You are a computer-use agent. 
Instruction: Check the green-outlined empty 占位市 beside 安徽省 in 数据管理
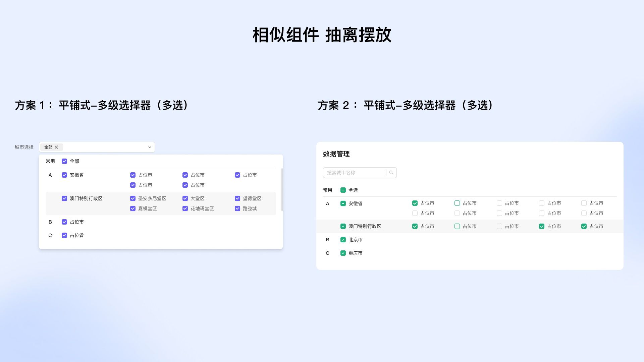(x=457, y=203)
